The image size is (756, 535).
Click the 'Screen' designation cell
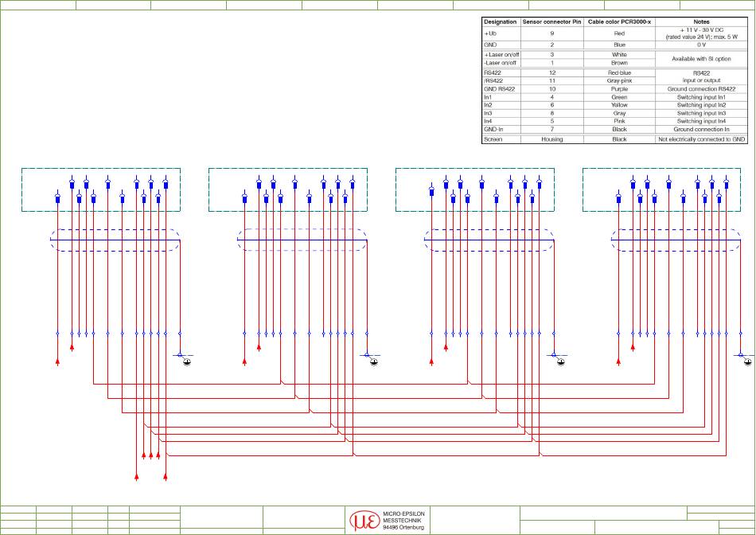pyautogui.click(x=493, y=139)
